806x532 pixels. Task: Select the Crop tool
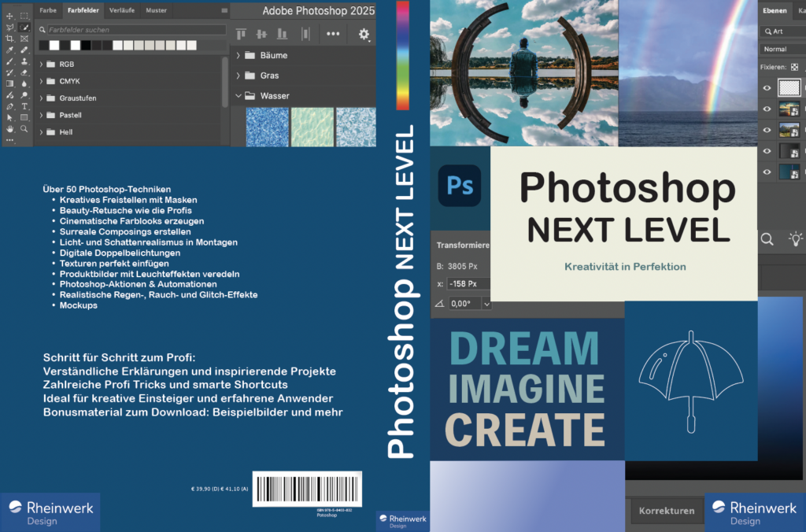[9, 38]
